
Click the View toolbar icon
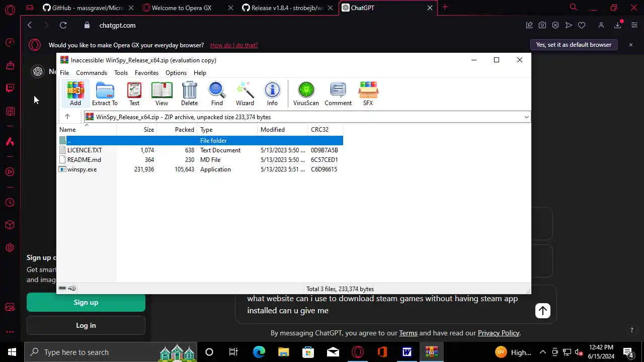[162, 94]
